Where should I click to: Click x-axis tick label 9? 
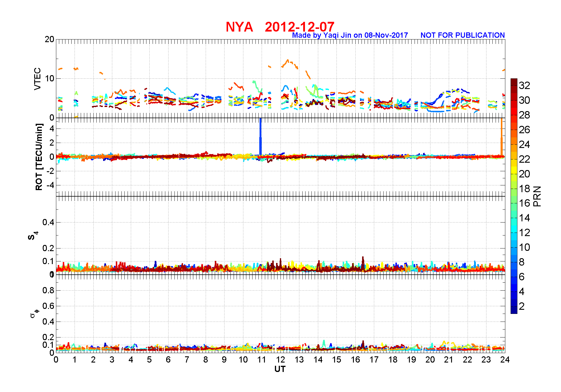pyautogui.click(x=224, y=360)
